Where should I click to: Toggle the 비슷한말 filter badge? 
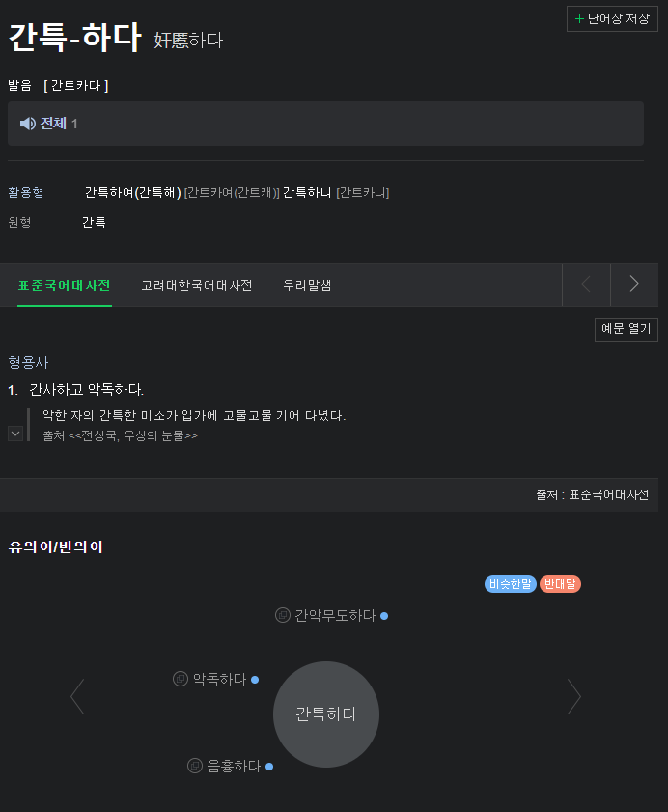click(510, 584)
